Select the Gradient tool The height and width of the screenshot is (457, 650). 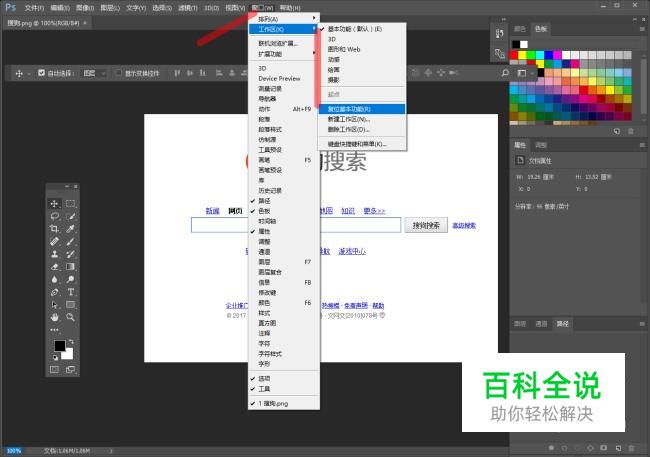(x=70, y=267)
